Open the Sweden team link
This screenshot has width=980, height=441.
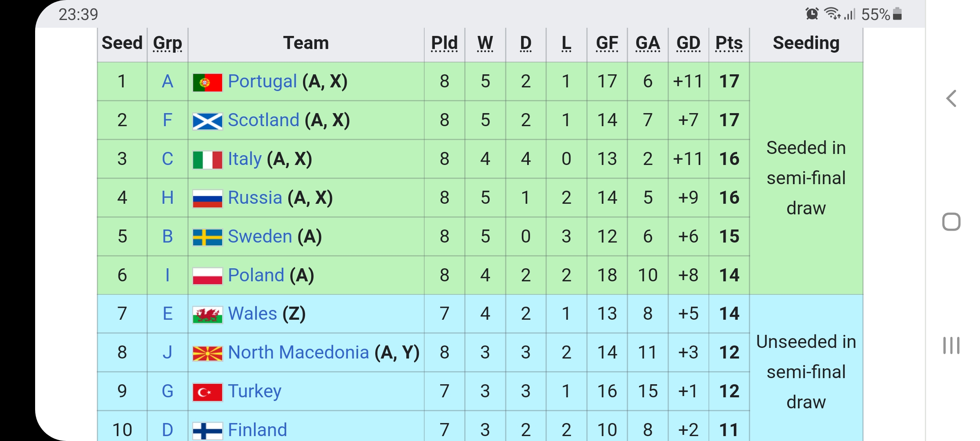[260, 236]
